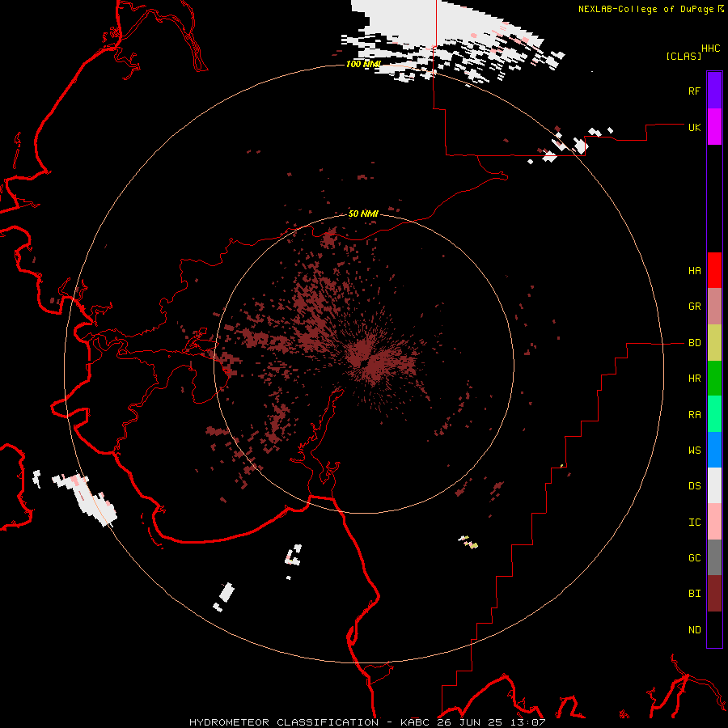Select the GC gray legend swatch

714,557
